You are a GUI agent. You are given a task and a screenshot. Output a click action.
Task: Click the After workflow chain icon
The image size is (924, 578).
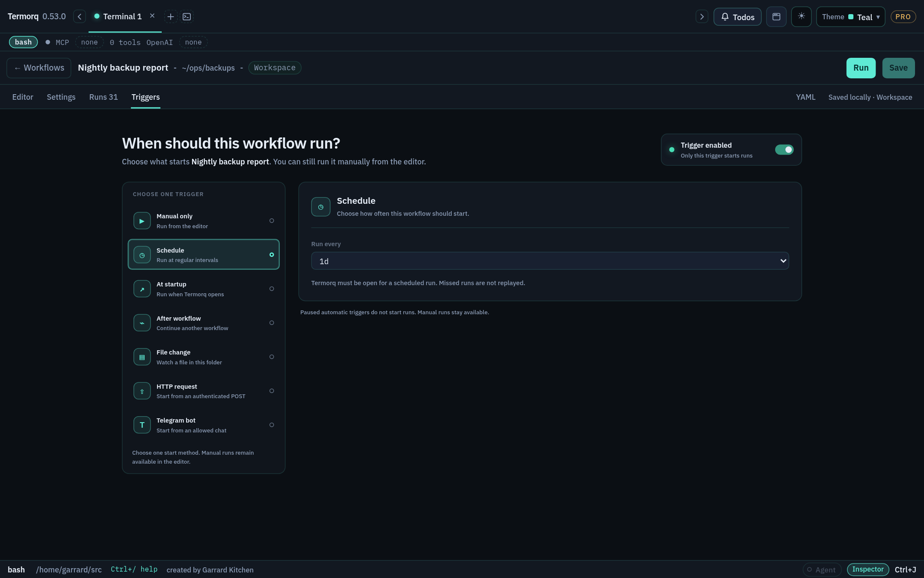tap(142, 323)
